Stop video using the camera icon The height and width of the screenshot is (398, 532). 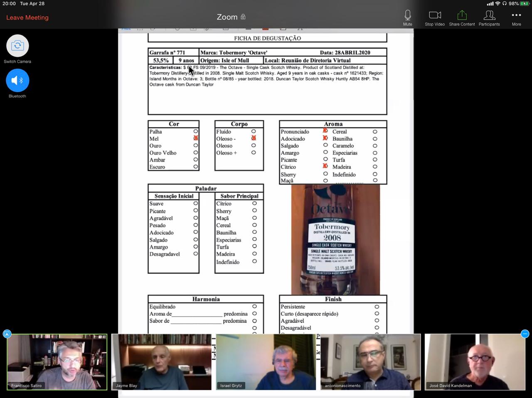435,17
